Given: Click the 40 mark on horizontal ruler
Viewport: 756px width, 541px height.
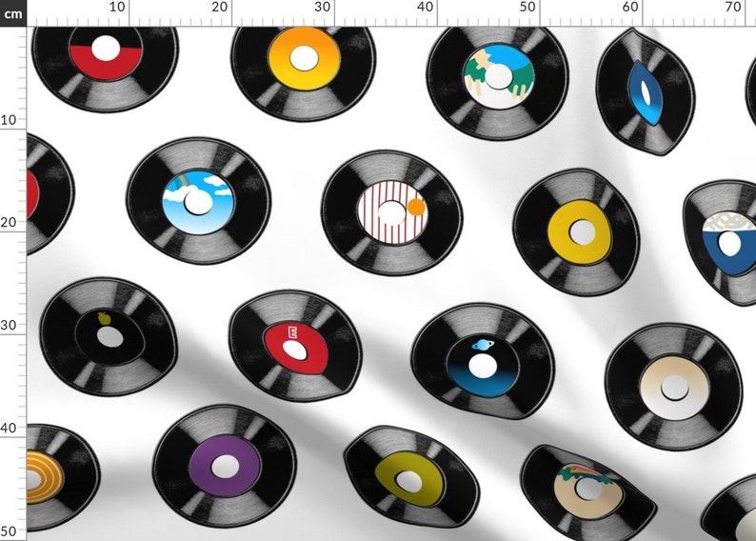Looking at the screenshot, I should point(425,8).
